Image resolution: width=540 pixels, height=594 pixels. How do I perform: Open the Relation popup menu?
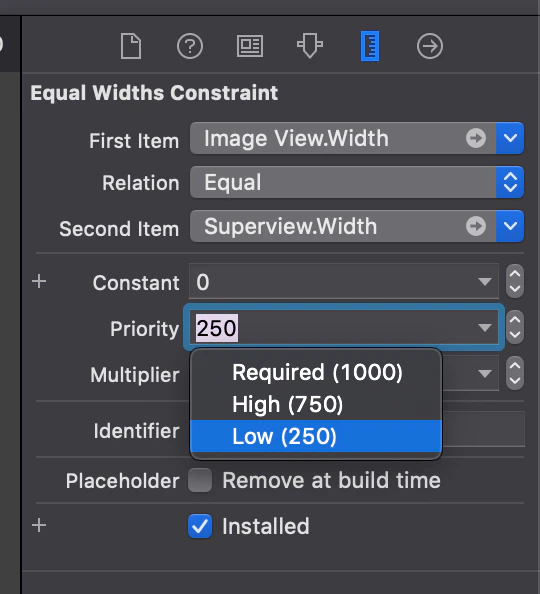point(510,182)
